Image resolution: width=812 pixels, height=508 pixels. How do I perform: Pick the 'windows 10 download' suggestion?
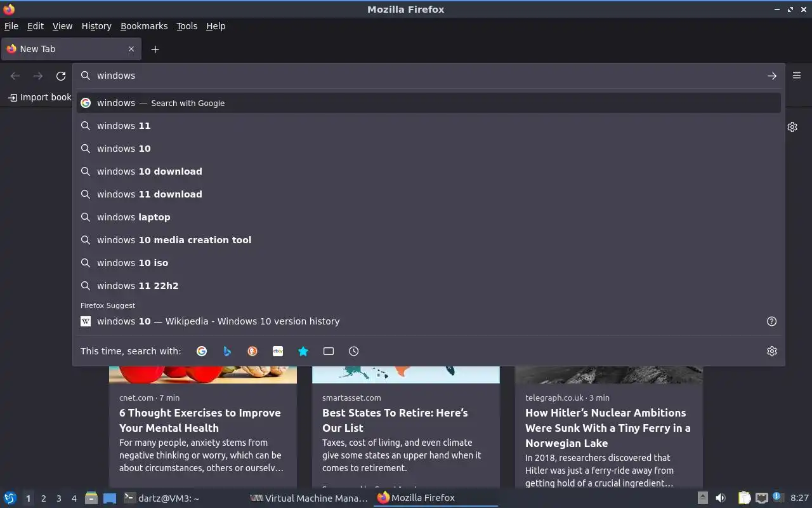(x=429, y=171)
